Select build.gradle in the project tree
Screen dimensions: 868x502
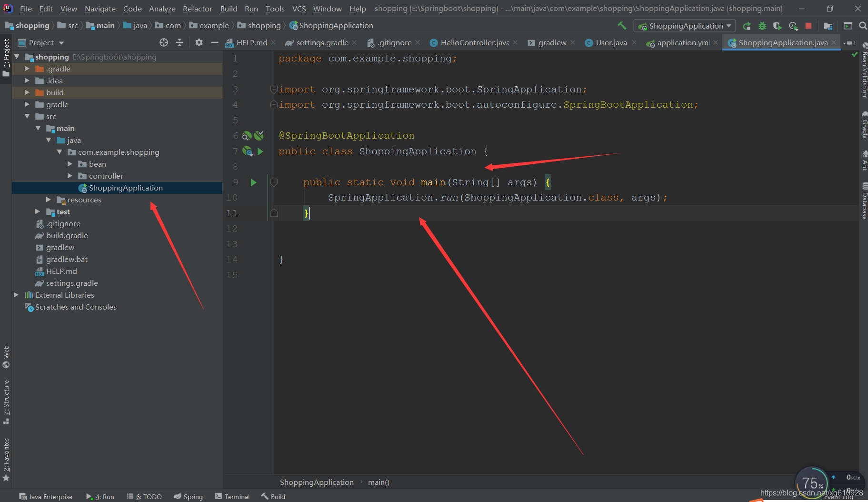pyautogui.click(x=67, y=235)
